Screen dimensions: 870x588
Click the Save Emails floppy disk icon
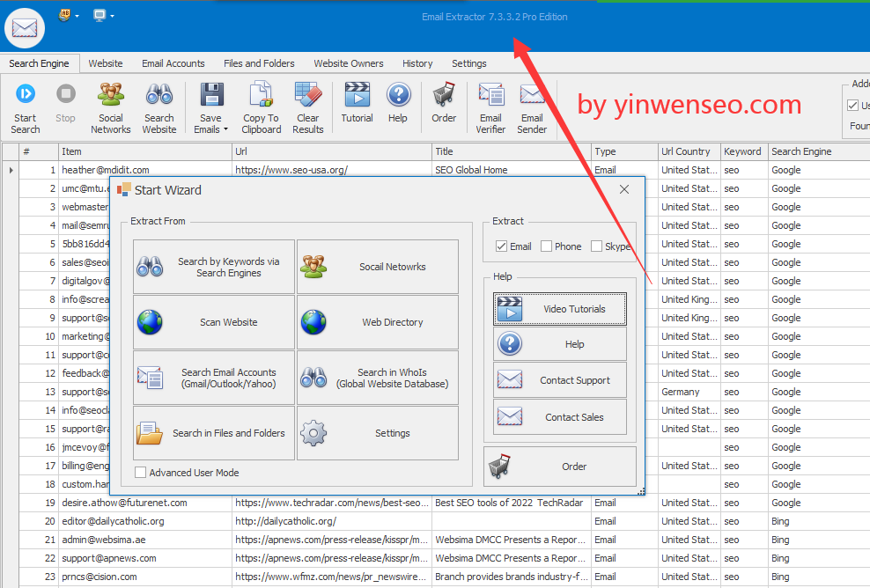coord(211,94)
